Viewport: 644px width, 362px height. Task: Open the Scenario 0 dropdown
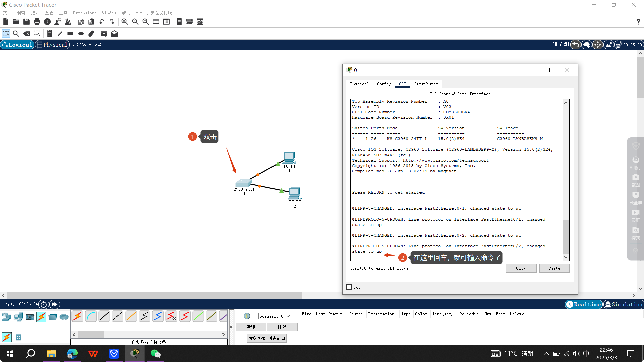(275, 316)
